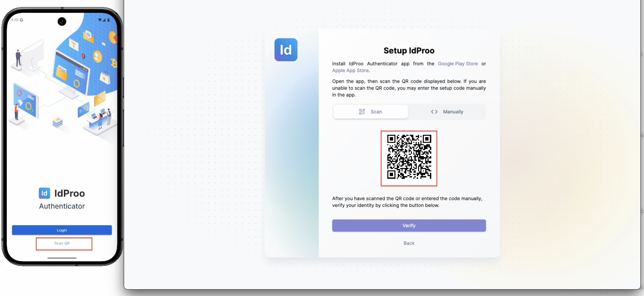The height and width of the screenshot is (296, 644).
Task: Tap the Google G icon in phone status bar
Action: (22, 20)
